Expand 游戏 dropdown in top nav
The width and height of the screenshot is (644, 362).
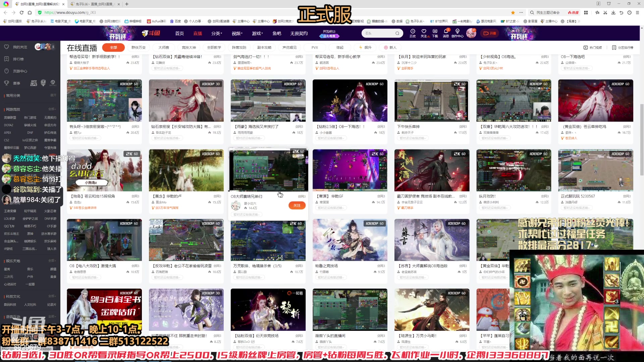click(257, 34)
